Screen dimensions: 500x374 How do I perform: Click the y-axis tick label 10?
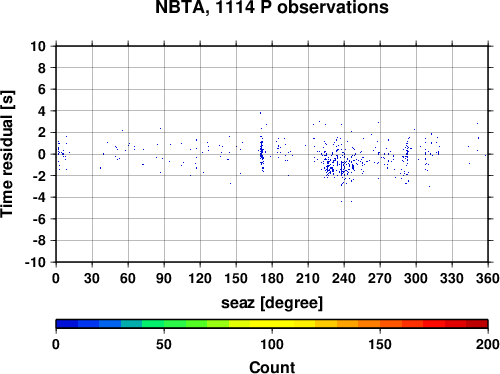(38, 46)
